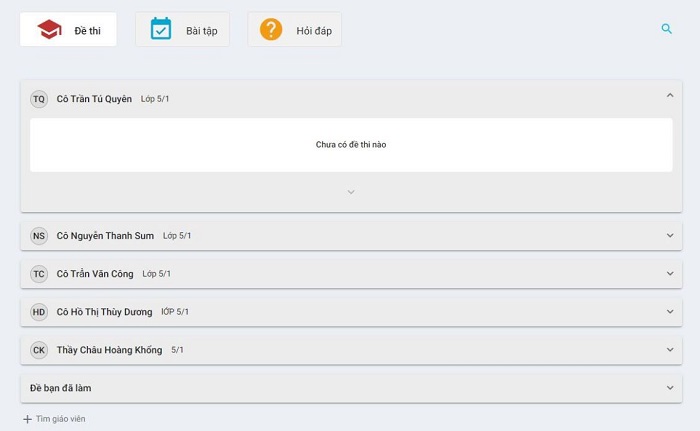Select the Cô Hồ Thị Thùy Dương name
This screenshot has width=700, height=431.
point(104,312)
